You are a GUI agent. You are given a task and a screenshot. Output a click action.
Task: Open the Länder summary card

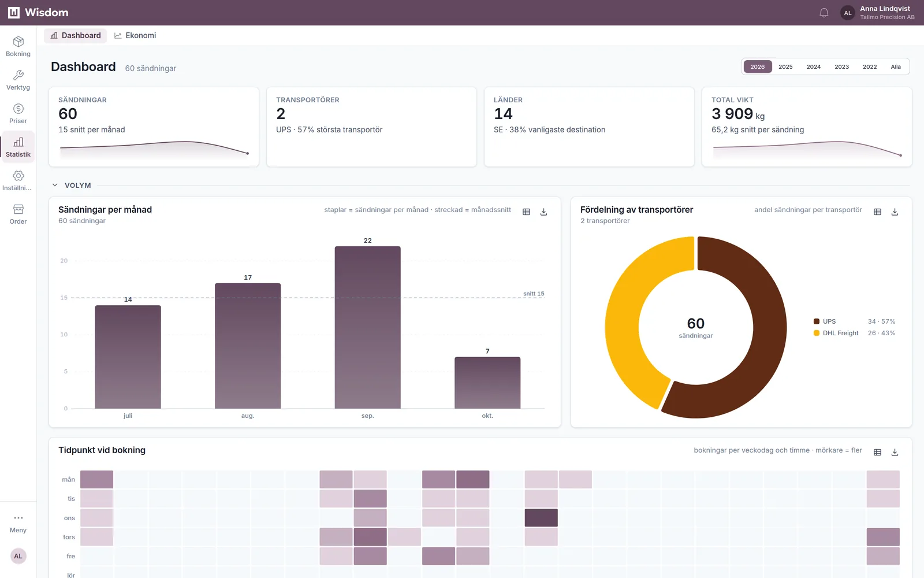[x=589, y=127]
